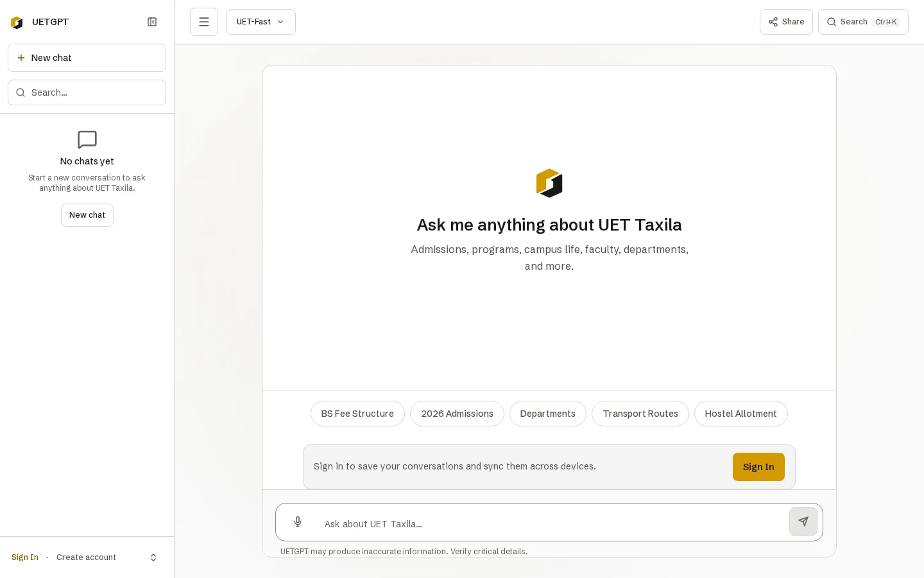Choose the Departments suggestion chip

click(x=548, y=414)
